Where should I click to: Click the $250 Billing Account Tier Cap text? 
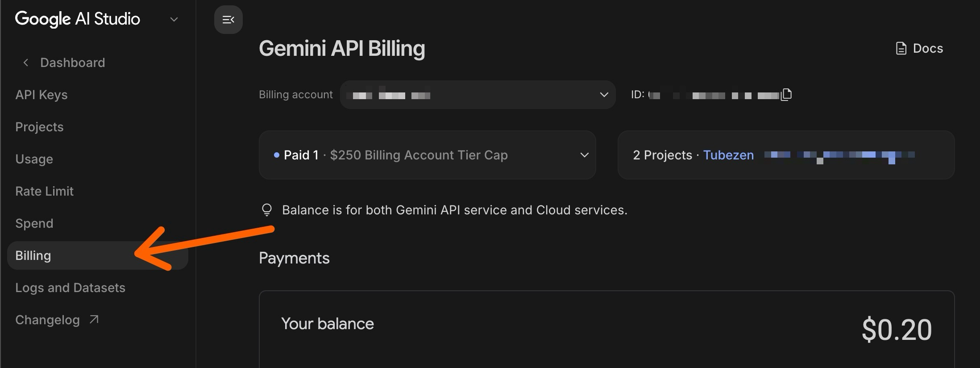click(x=419, y=155)
